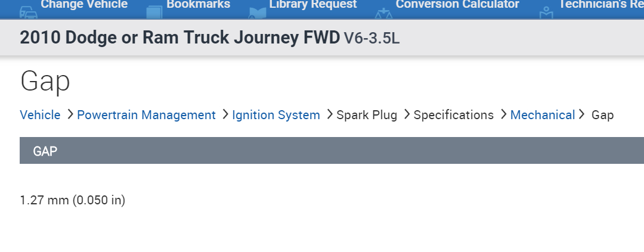644x252 pixels.
Task: Go to the Mechanical breadcrumb link
Action: (x=543, y=115)
